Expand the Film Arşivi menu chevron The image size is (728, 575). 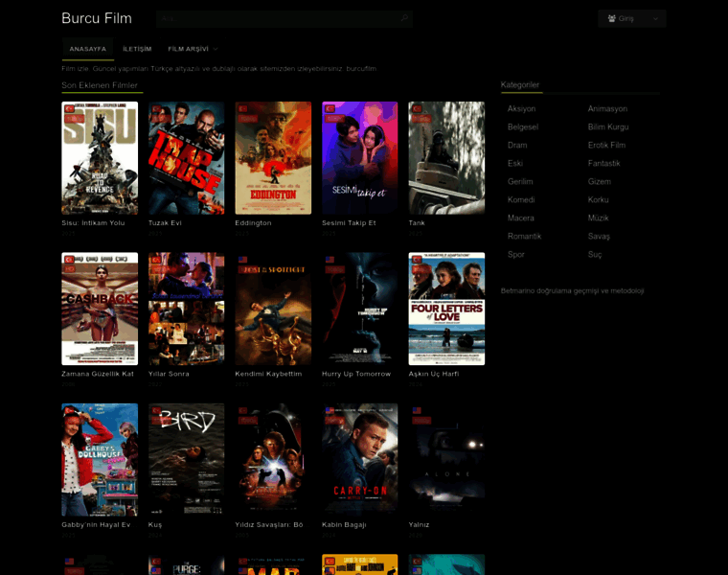click(x=216, y=49)
